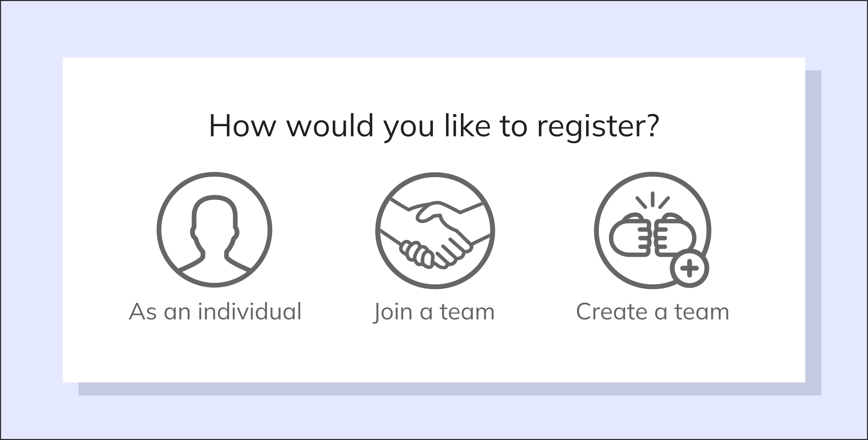This screenshot has height=440, width=868.
Task: Click the word "register?" in the heading
Action: (598, 126)
